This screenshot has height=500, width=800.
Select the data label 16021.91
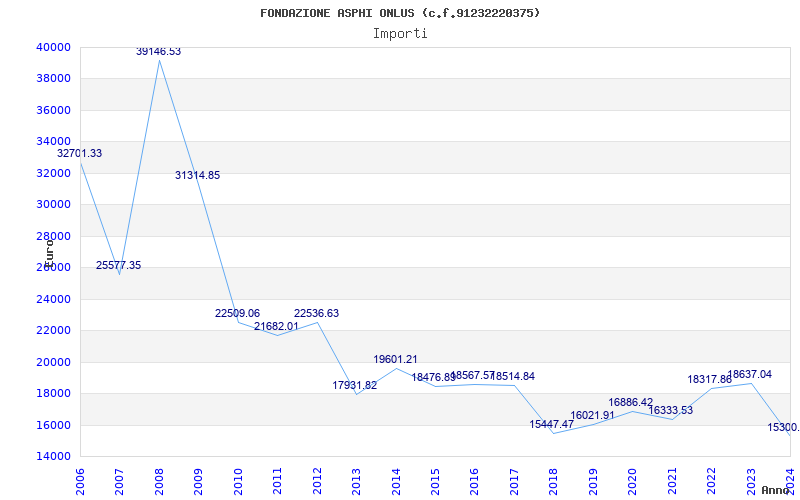click(592, 415)
